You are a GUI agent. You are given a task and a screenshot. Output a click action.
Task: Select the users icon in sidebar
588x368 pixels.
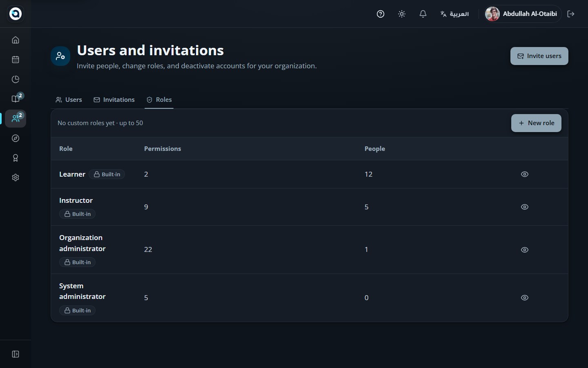(x=16, y=119)
